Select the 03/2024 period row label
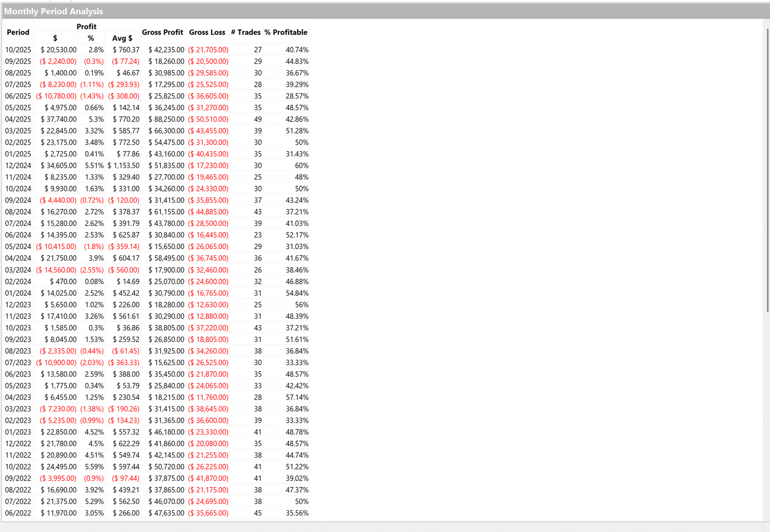This screenshot has height=532, width=770. (18, 270)
